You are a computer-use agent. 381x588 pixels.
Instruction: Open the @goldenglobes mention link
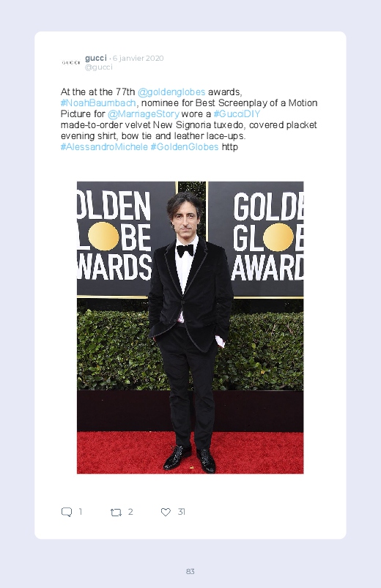pyautogui.click(x=171, y=92)
